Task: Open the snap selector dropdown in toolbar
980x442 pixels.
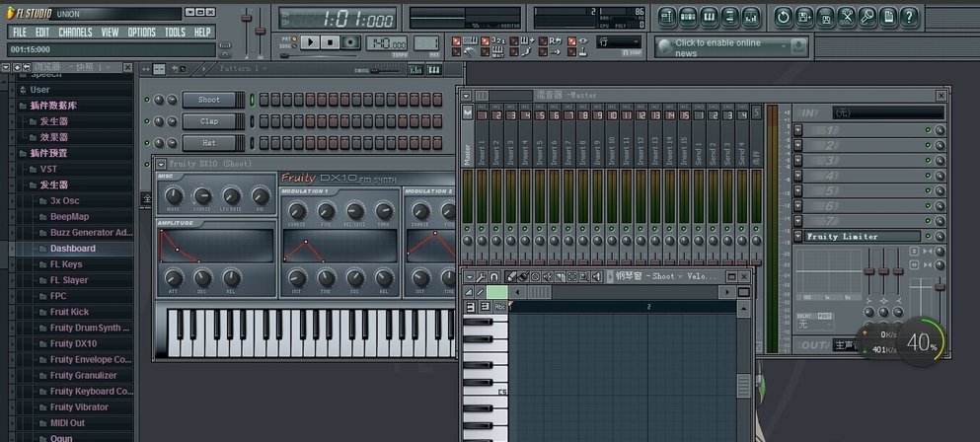Action: pos(620,41)
